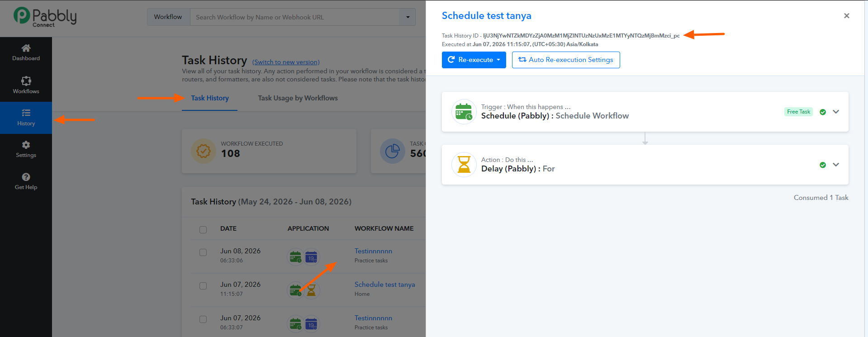The height and width of the screenshot is (337, 868).
Task: Click the Switch to new version link
Action: (x=286, y=62)
